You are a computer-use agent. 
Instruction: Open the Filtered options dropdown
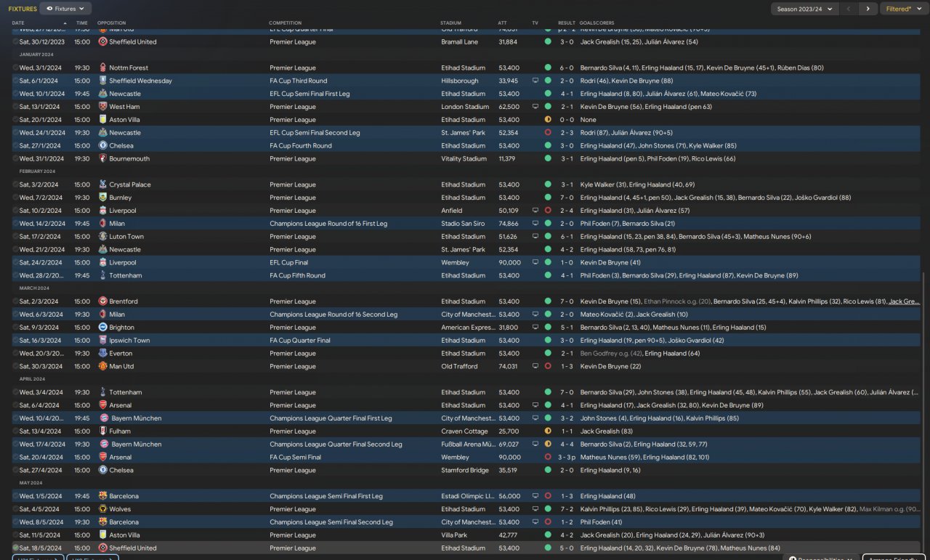click(x=902, y=9)
